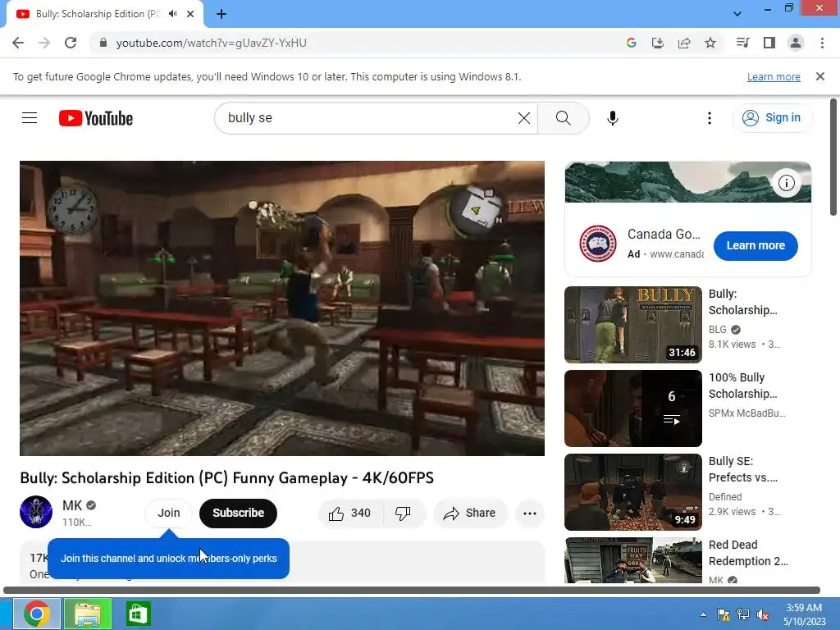Screen dimensions: 840x630
Task: Run search with magnifier button
Action: 563,118
